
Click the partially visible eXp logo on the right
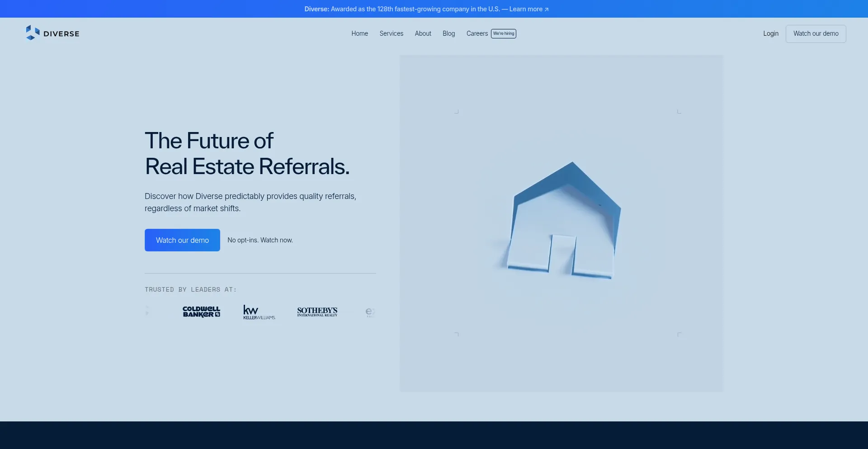[x=371, y=312]
